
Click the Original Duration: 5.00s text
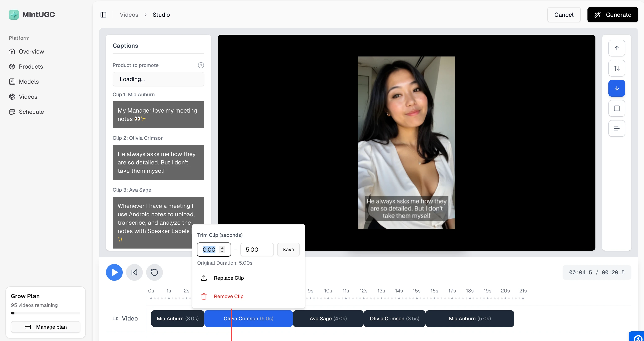[225, 263]
